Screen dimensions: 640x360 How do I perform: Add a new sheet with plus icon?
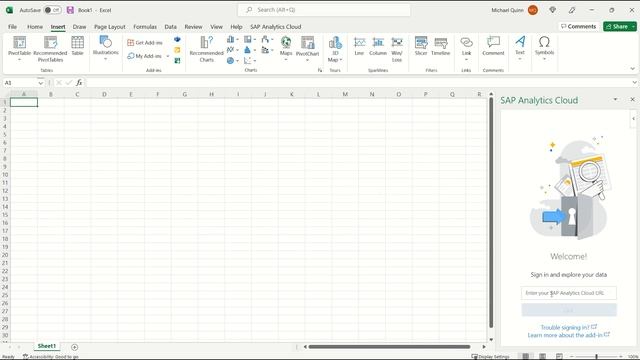point(74,347)
